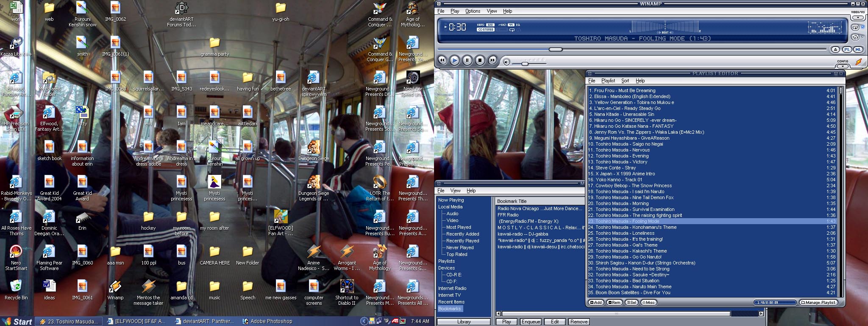Click the Sel button in Playlist Editor
The image size is (868, 326).
click(631, 303)
